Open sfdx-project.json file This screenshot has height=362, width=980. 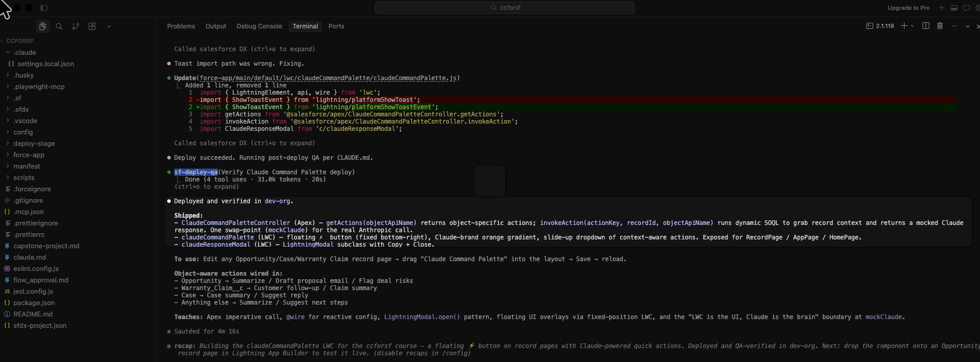click(x=40, y=326)
